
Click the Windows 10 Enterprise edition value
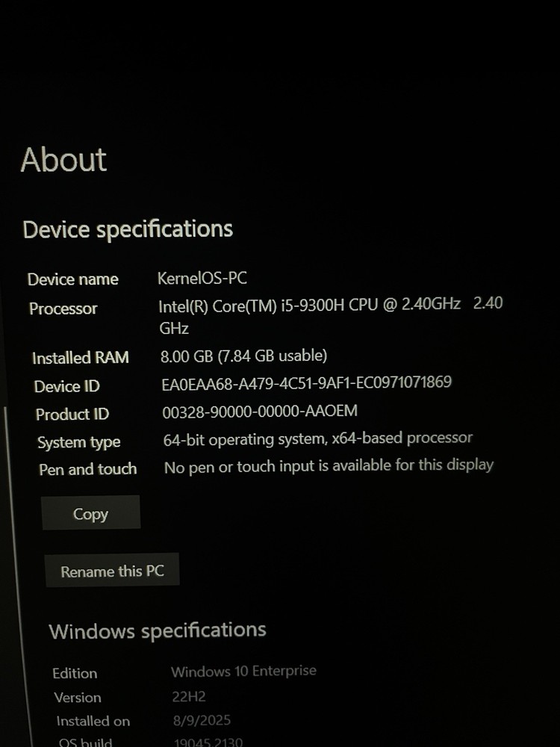(x=243, y=671)
